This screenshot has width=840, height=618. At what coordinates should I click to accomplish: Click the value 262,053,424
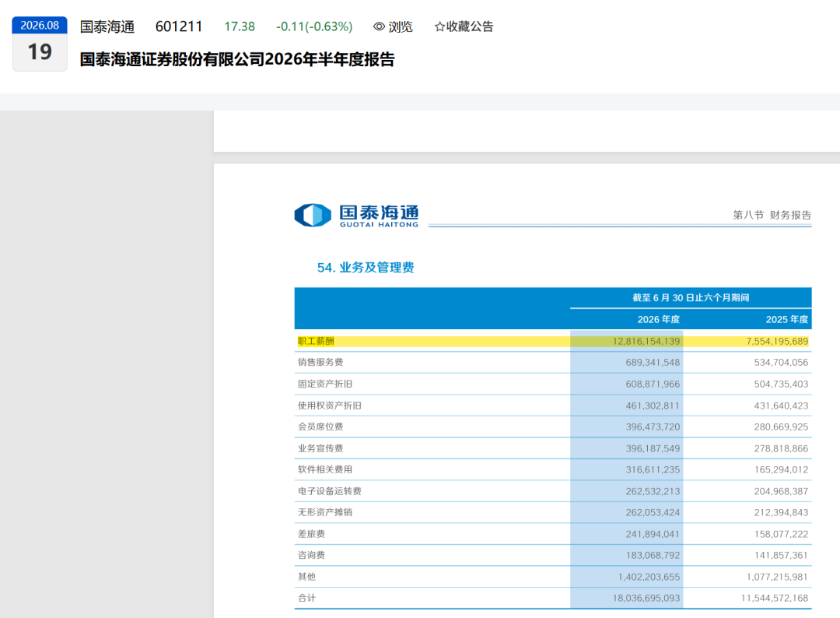click(653, 512)
